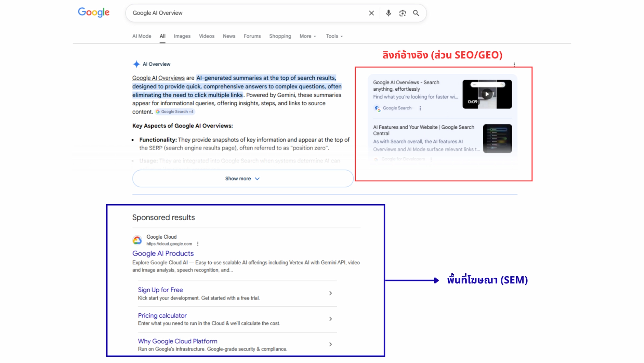644x363 pixels.
Task: Go to the News tab
Action: tap(229, 36)
